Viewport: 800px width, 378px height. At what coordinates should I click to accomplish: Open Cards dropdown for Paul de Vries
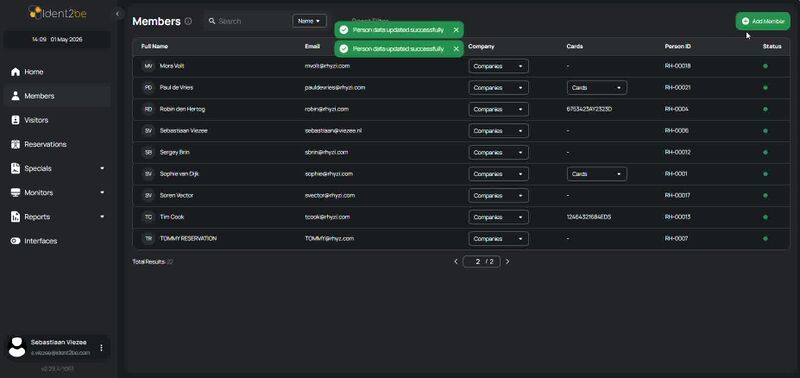click(x=597, y=88)
